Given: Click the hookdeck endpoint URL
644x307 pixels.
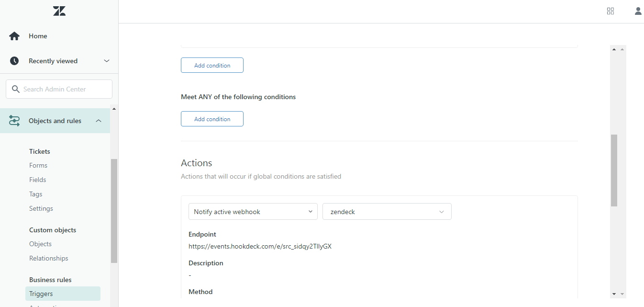Looking at the screenshot, I should point(260,246).
